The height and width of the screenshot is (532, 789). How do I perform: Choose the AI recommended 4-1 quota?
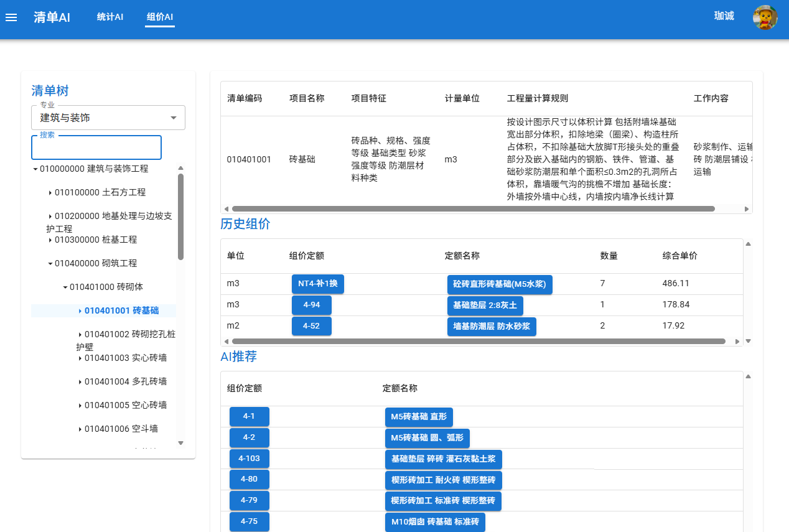[249, 416]
